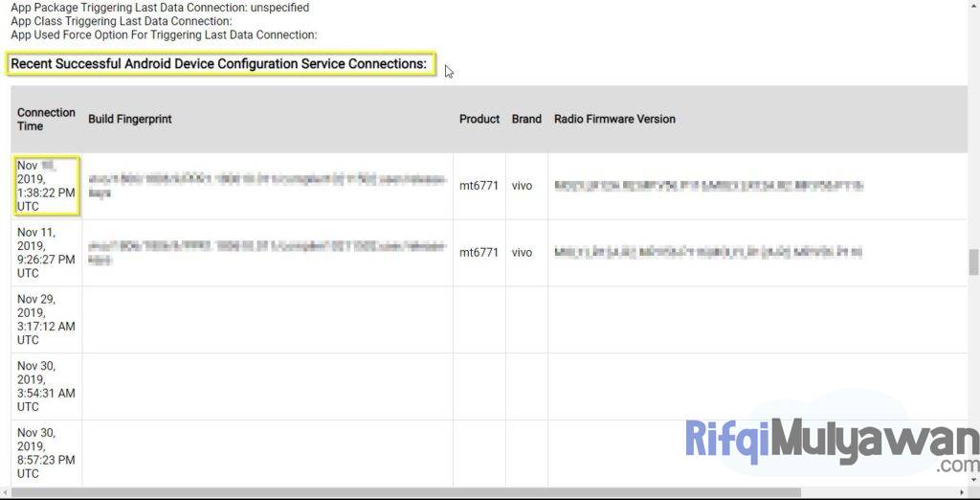Click the blurred build fingerprint in the Nov 11 row
Image resolution: width=980 pixels, height=500 pixels.
[x=268, y=253]
